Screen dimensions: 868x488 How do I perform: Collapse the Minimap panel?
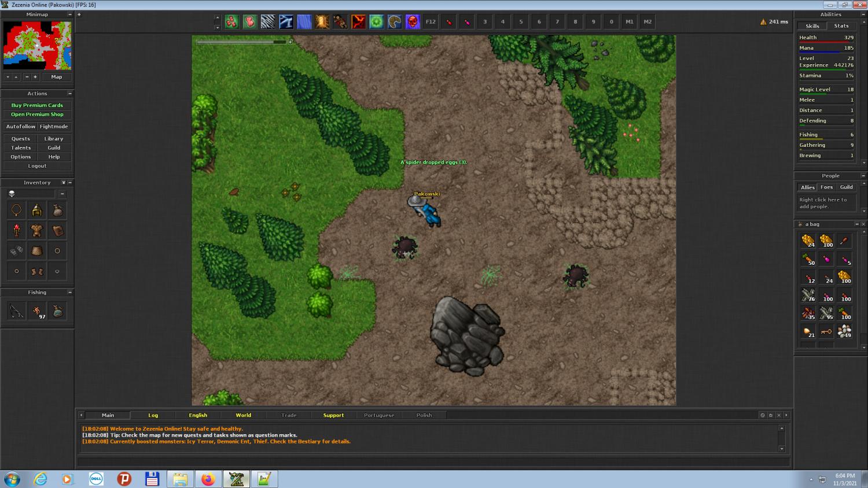[x=70, y=14]
